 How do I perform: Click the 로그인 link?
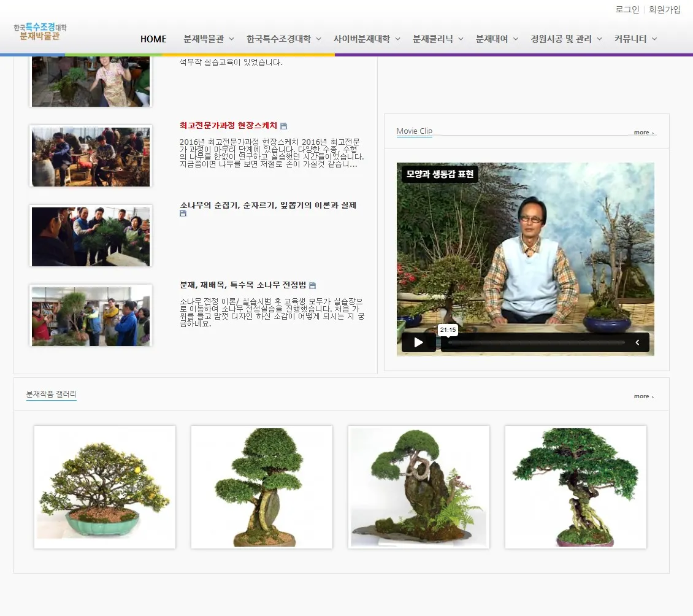point(627,9)
